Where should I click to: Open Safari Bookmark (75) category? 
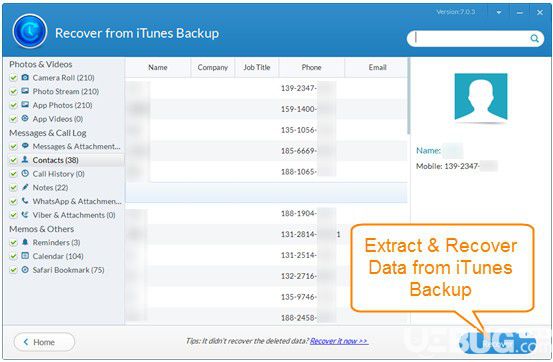[x=68, y=270]
